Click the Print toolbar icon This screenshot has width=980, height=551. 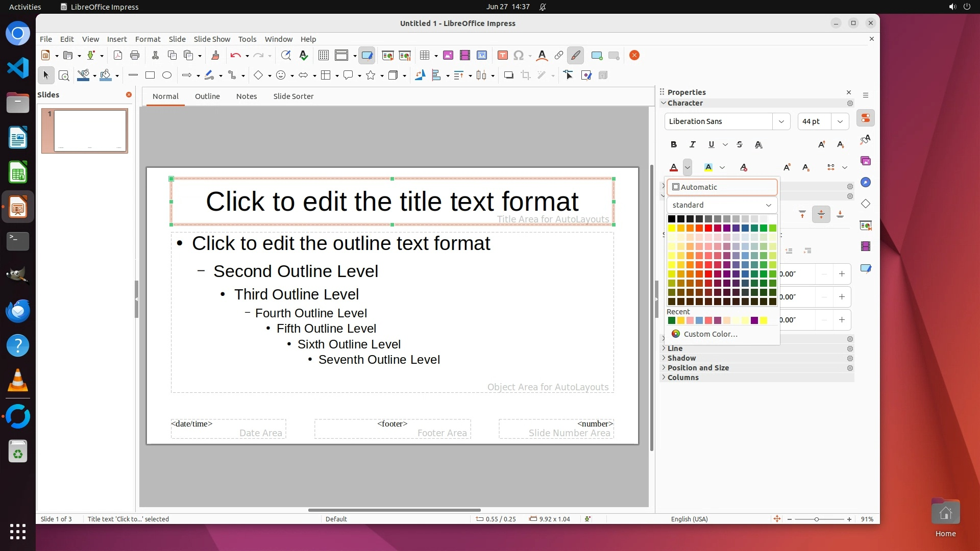[135, 56]
